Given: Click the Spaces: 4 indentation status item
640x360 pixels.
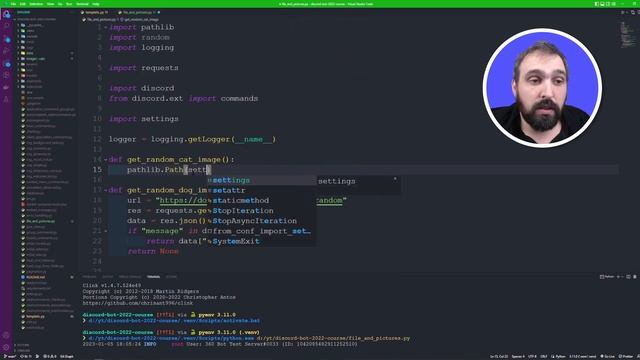Looking at the screenshot, I should click(518, 356).
